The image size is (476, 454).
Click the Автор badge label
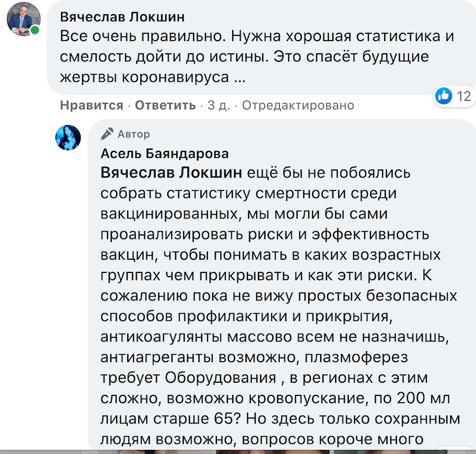134,134
